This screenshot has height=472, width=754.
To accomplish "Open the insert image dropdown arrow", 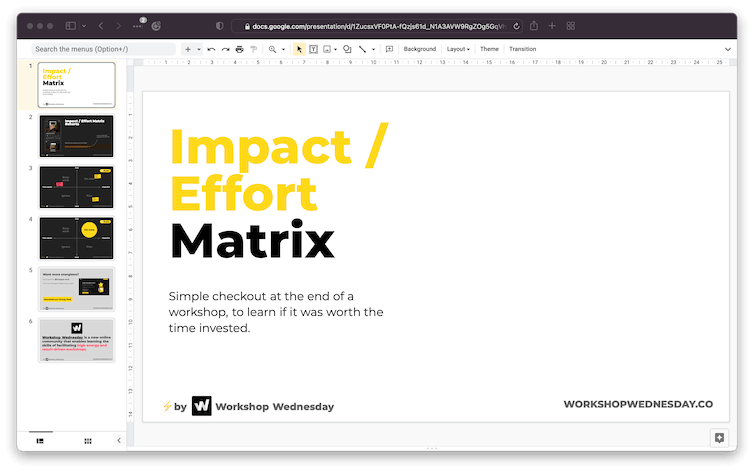I will 335,49.
